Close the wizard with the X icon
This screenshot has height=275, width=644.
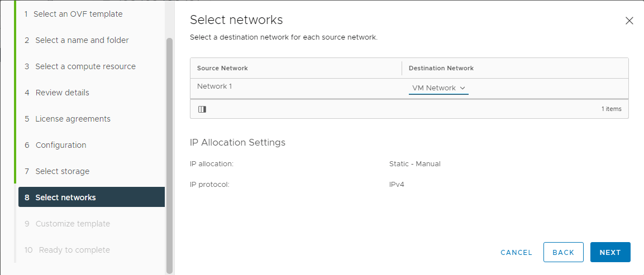pyautogui.click(x=629, y=21)
